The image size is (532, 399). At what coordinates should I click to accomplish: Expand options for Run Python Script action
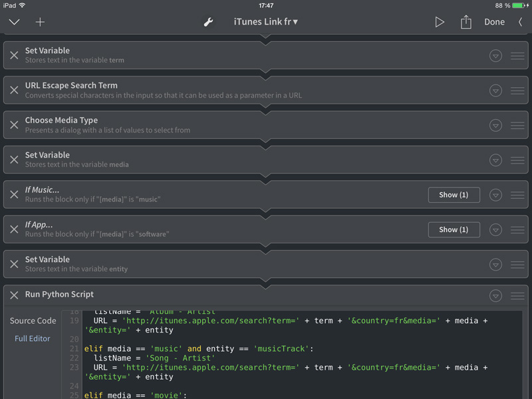[495, 296]
